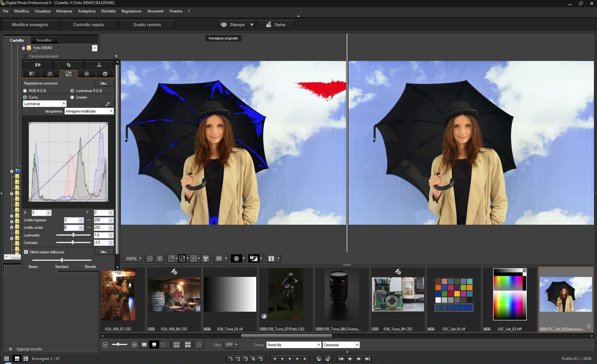Toggle the grid display icon
Screen dimensions: 597x364
pos(218,259)
